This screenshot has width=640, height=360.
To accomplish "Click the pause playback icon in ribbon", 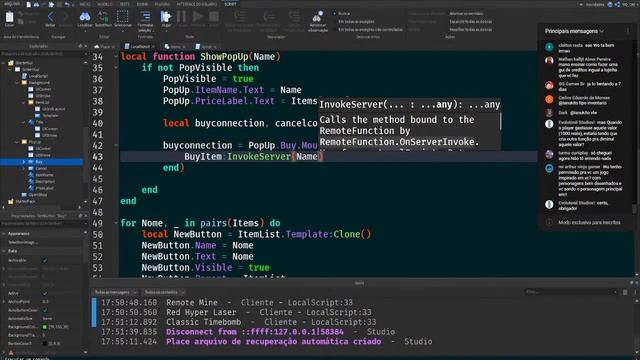I will pos(182,17).
